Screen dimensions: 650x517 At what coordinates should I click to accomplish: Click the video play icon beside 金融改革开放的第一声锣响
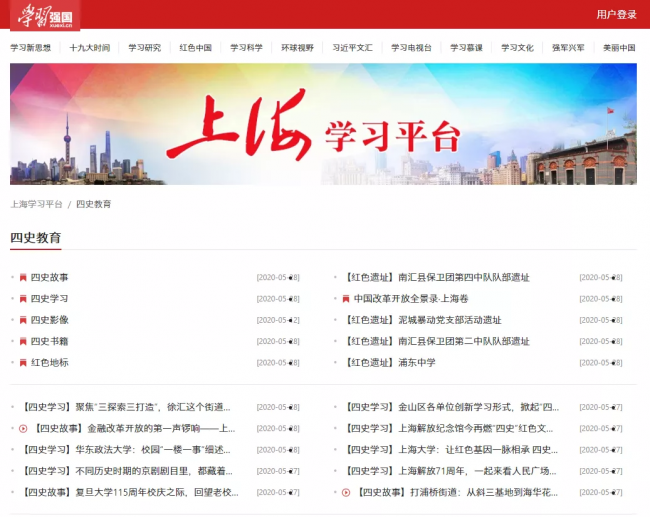coord(23,428)
